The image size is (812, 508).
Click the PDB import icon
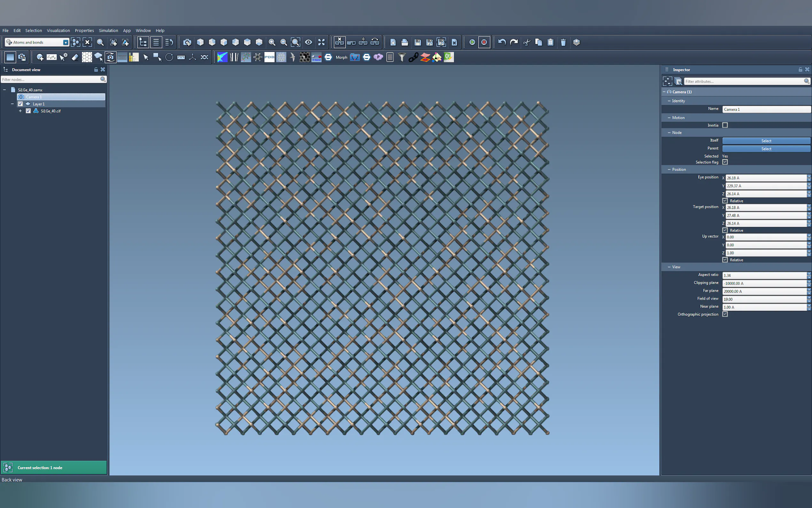269,57
